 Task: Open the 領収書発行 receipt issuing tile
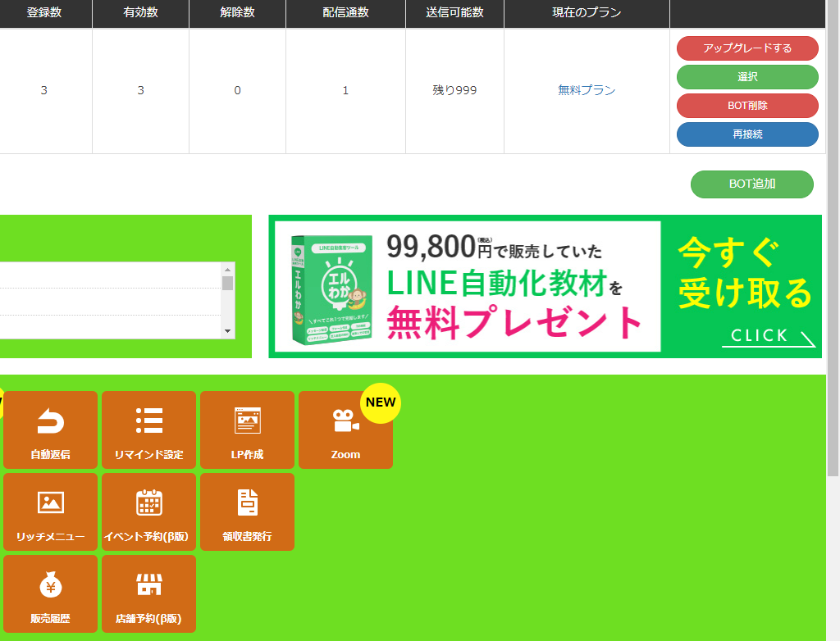click(248, 511)
